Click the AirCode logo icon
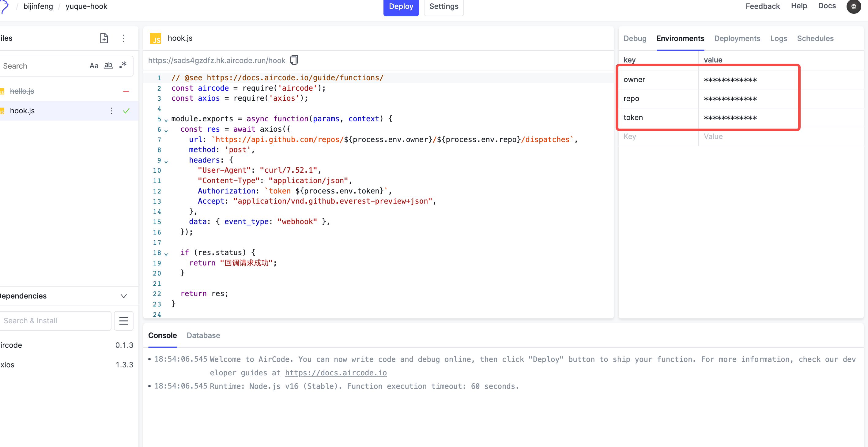 click(4, 6)
